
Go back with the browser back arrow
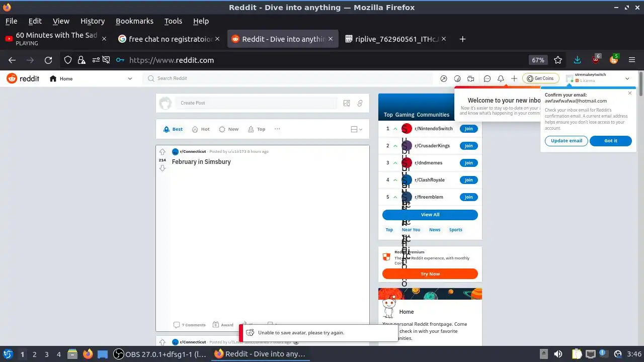click(12, 60)
